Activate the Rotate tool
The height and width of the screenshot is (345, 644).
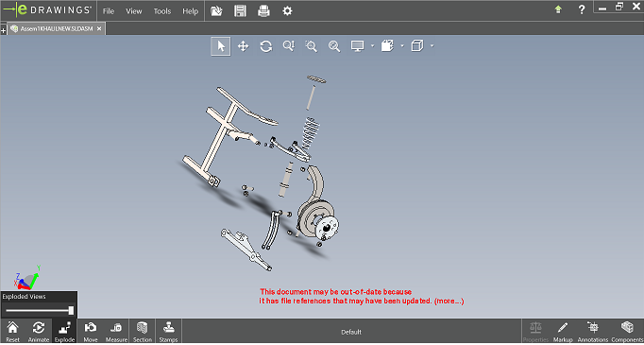266,46
